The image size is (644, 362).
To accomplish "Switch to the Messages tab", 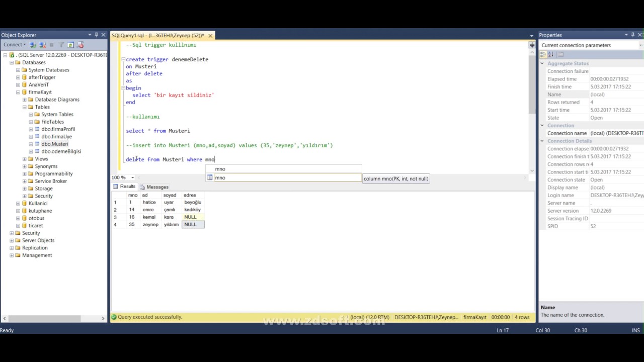I will 154,187.
